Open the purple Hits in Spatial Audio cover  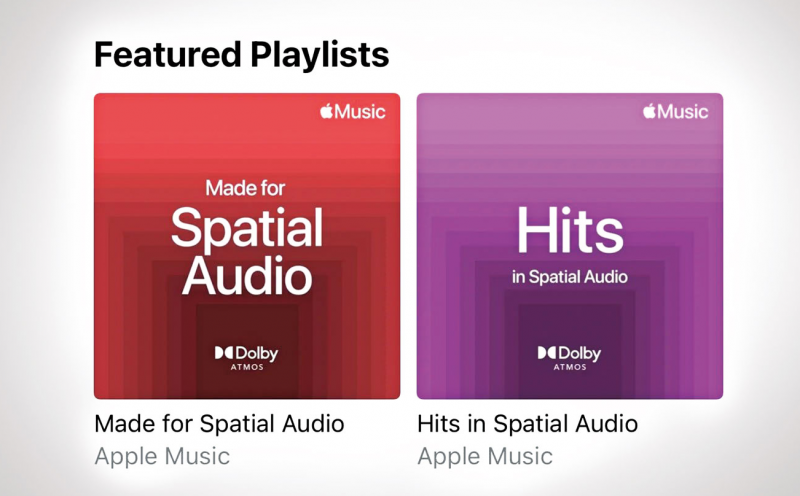(570, 246)
